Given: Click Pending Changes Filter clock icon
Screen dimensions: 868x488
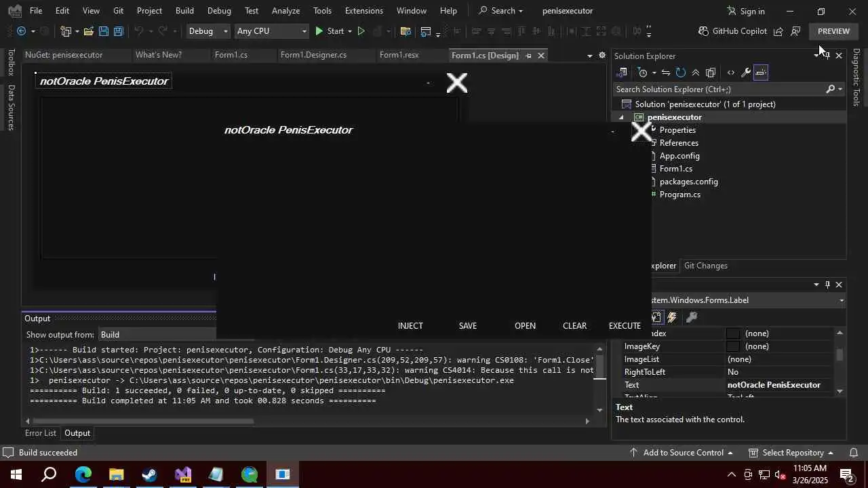Looking at the screenshot, I should pyautogui.click(x=643, y=73).
